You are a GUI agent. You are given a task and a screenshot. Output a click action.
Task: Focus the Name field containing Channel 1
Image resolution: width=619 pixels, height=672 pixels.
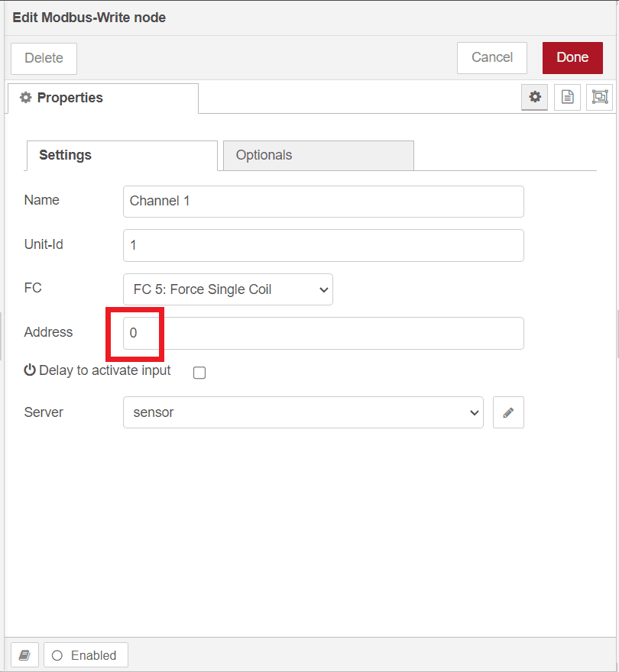coord(323,201)
